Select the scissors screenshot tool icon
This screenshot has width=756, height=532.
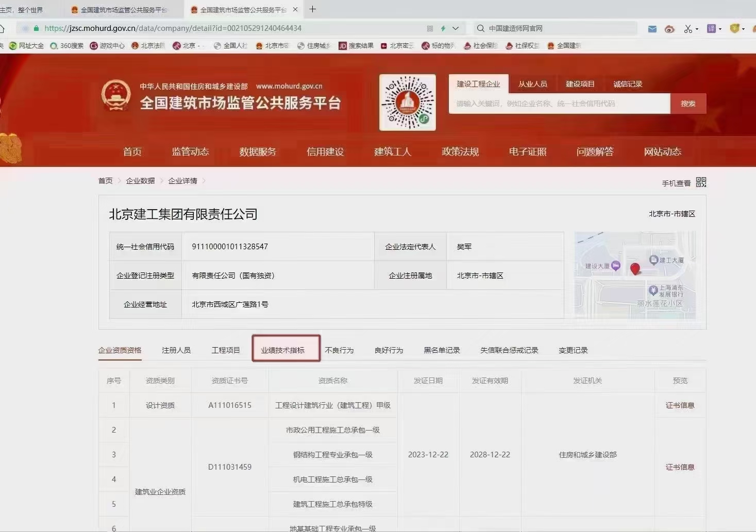[687, 29]
